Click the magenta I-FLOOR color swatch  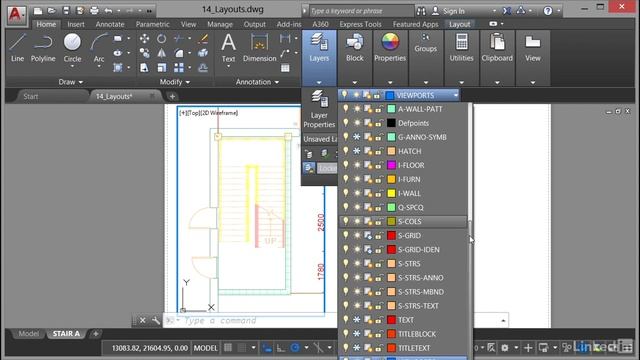[391, 165]
